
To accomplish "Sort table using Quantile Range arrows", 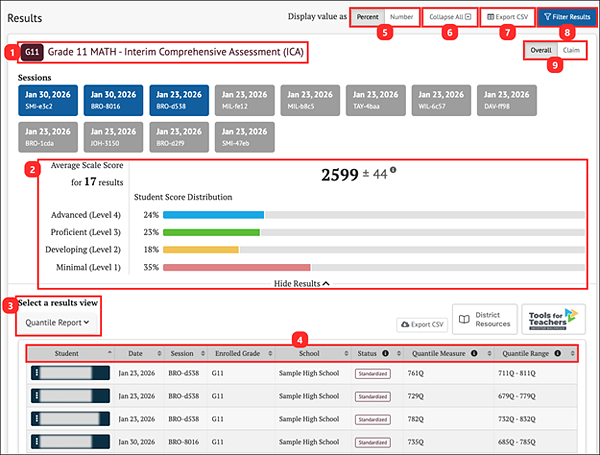I will pos(572,353).
